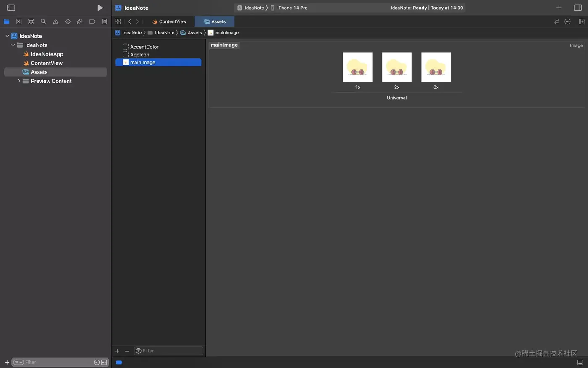Screen dimensions: 588x368
Task: Go back in editor history
Action: (129, 21)
